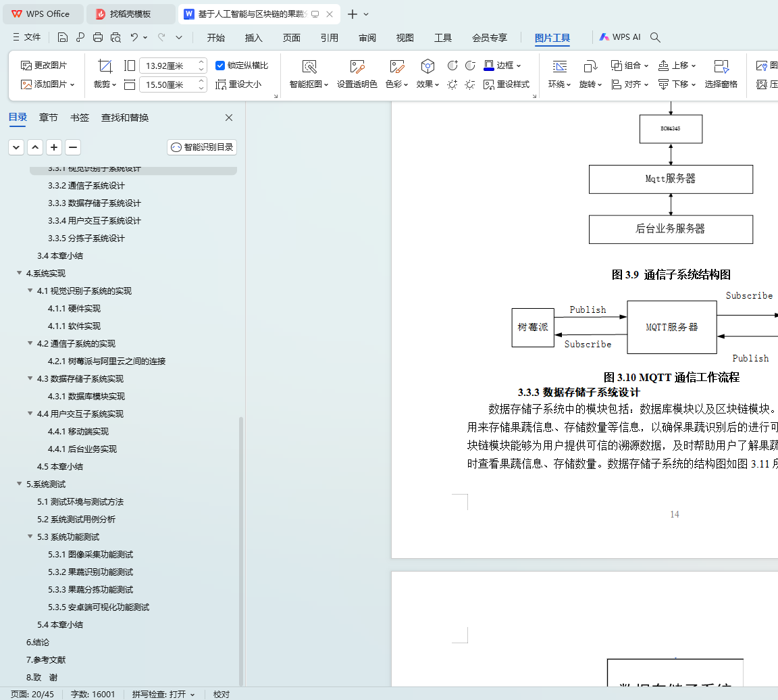Viewport: 778px width, 700px height.
Task: Expand Add Picture (添加图片) dropdown
Action: [x=72, y=84]
